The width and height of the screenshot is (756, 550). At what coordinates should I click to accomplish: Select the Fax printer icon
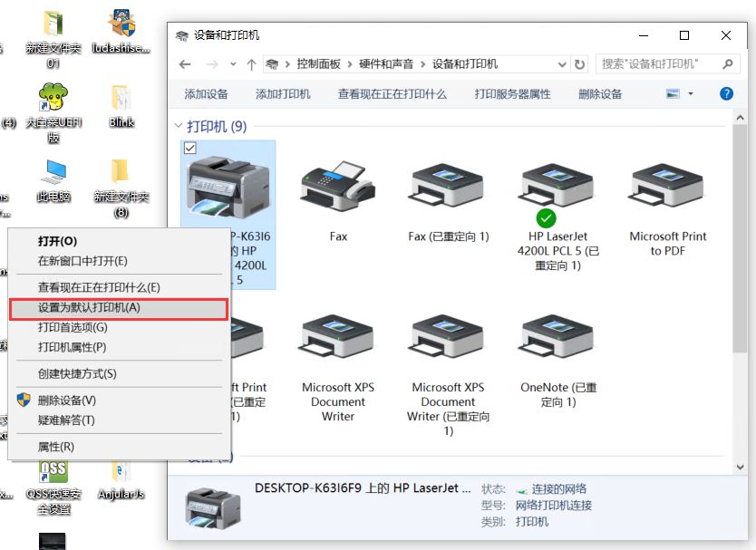click(338, 187)
